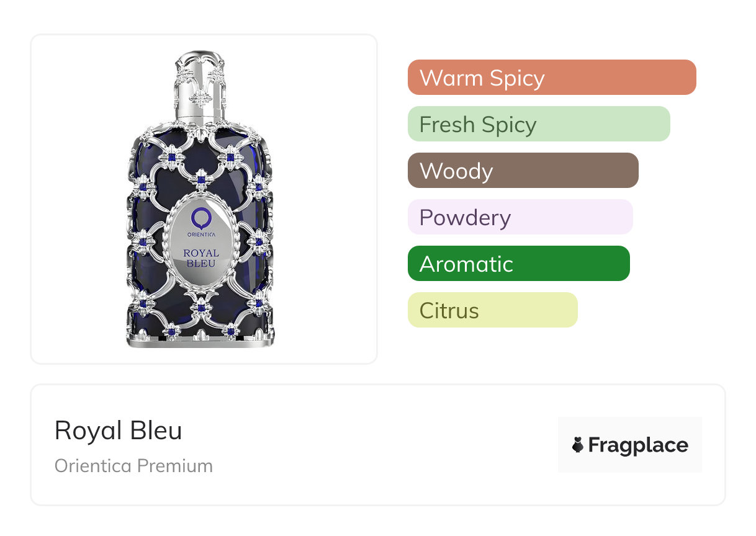Select the Fresh Spicy accord bar
756x536 pixels.
click(x=538, y=124)
